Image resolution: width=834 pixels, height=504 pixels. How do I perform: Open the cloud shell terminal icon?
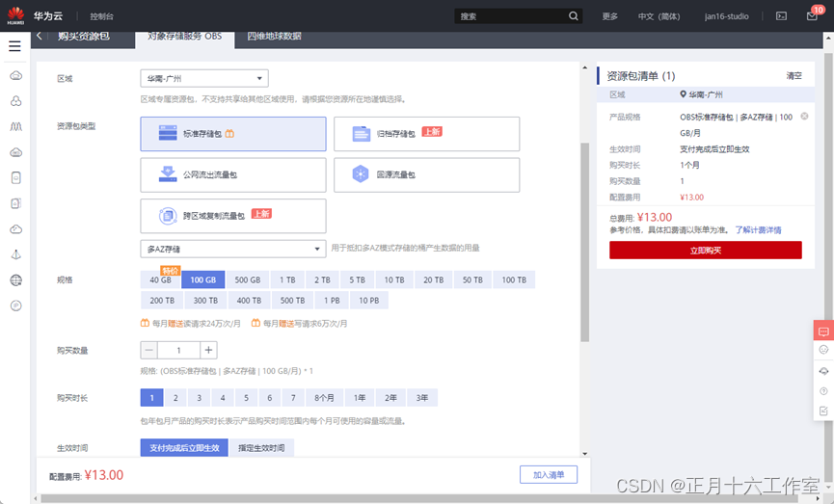(x=781, y=16)
